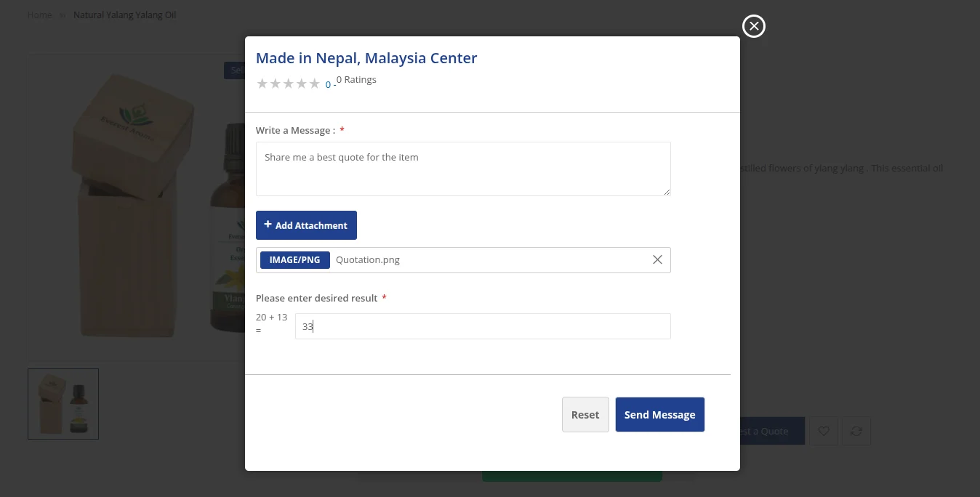Remove the Quotation.png attachment with the X

point(657,259)
